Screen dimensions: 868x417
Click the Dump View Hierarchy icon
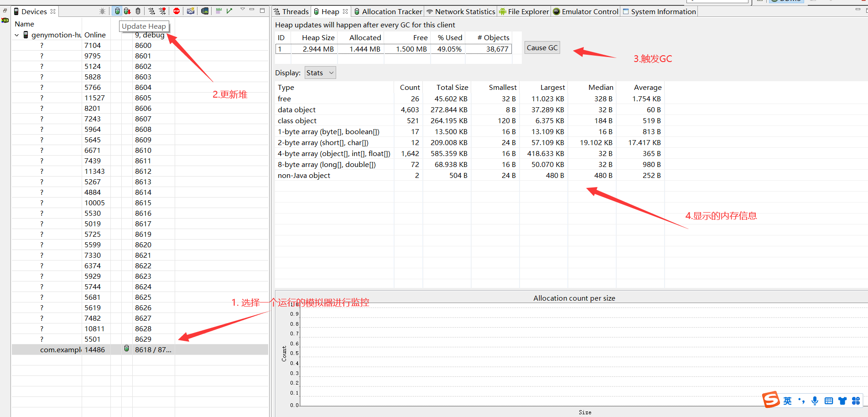tap(205, 11)
